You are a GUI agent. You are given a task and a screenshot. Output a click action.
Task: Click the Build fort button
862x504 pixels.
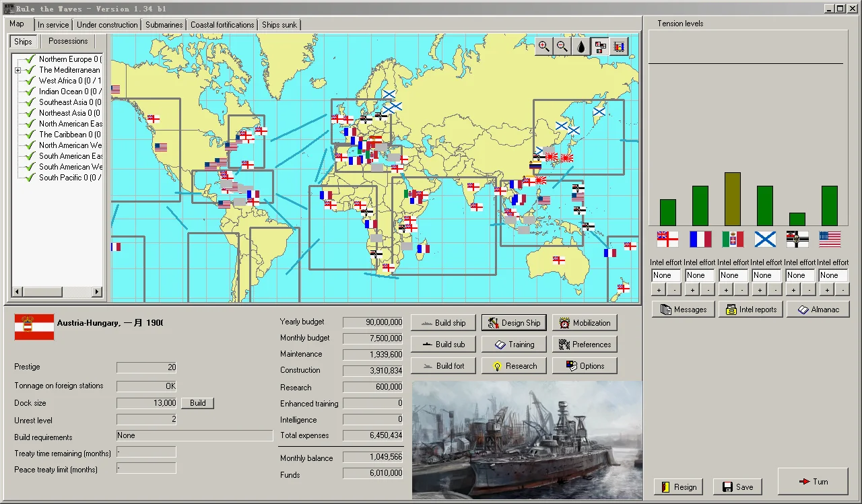(x=443, y=366)
